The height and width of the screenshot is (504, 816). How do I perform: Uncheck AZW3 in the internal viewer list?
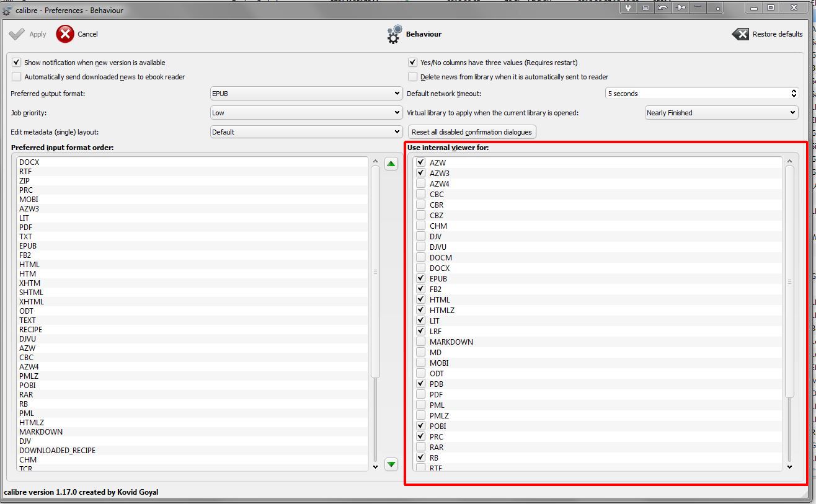click(421, 173)
